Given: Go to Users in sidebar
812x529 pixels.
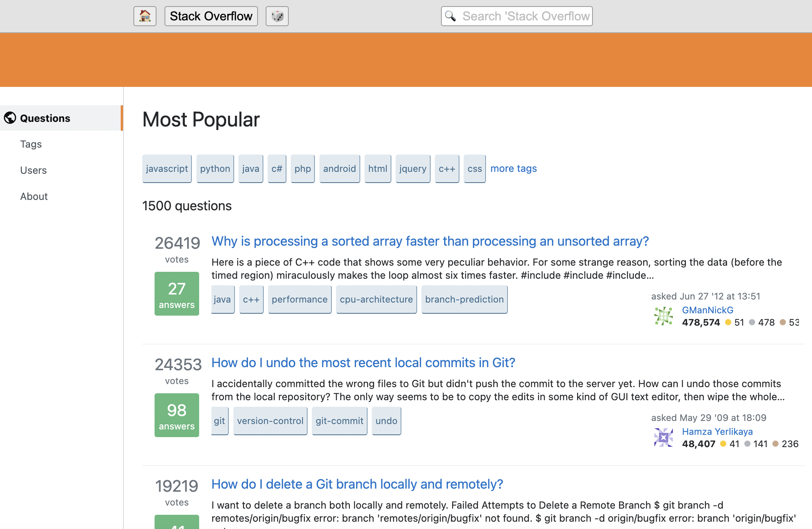Looking at the screenshot, I should [x=33, y=170].
